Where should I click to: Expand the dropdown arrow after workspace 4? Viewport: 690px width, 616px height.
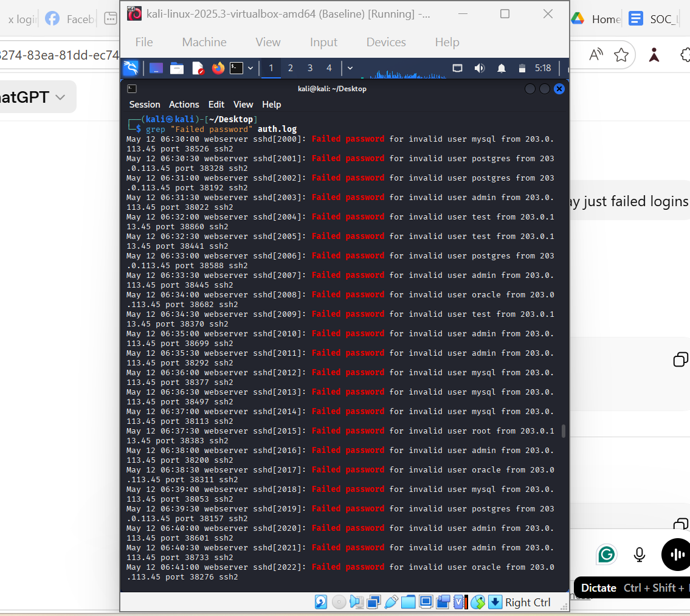point(350,68)
